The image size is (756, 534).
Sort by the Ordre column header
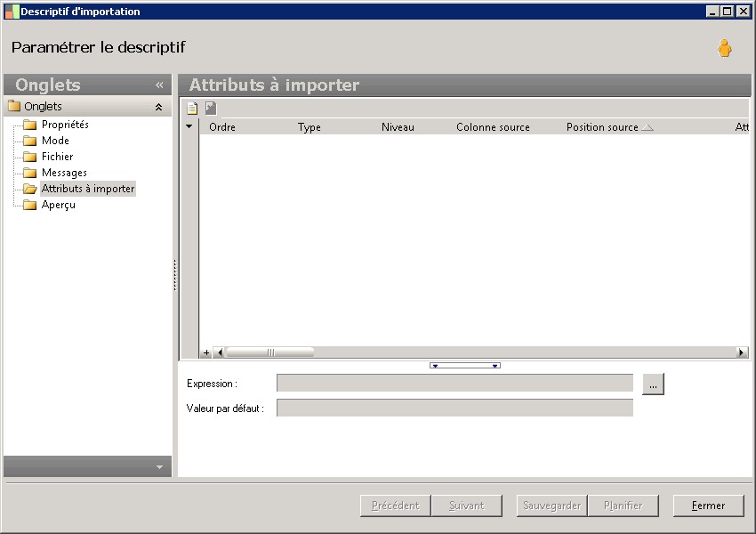tap(222, 127)
